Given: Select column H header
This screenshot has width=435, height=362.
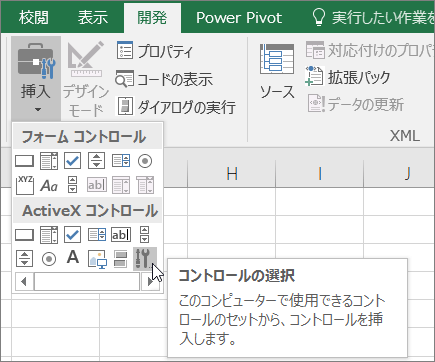Looking at the screenshot, I should pyautogui.click(x=232, y=173).
